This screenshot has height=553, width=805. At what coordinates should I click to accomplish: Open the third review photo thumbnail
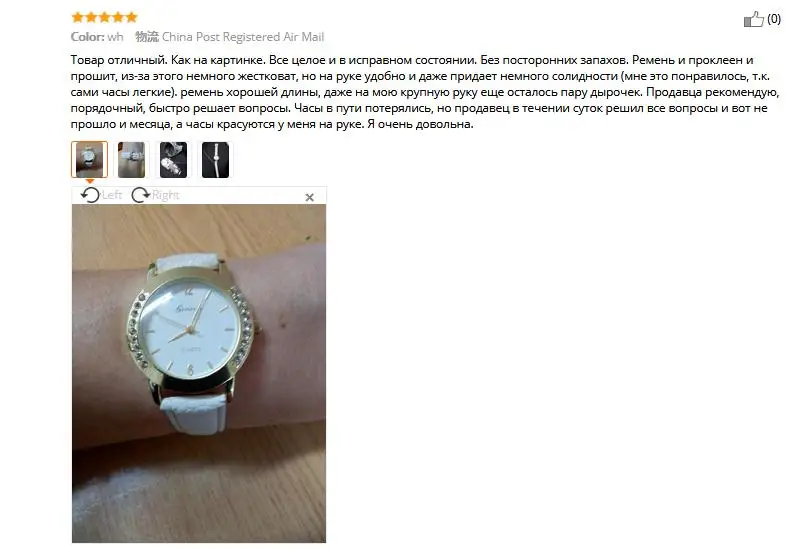click(174, 160)
